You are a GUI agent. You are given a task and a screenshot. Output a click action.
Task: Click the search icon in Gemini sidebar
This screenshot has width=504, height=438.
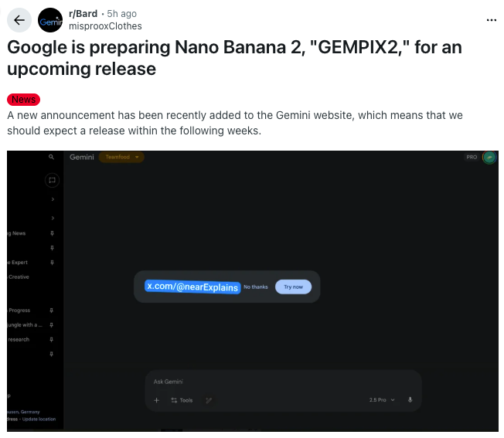(52, 157)
